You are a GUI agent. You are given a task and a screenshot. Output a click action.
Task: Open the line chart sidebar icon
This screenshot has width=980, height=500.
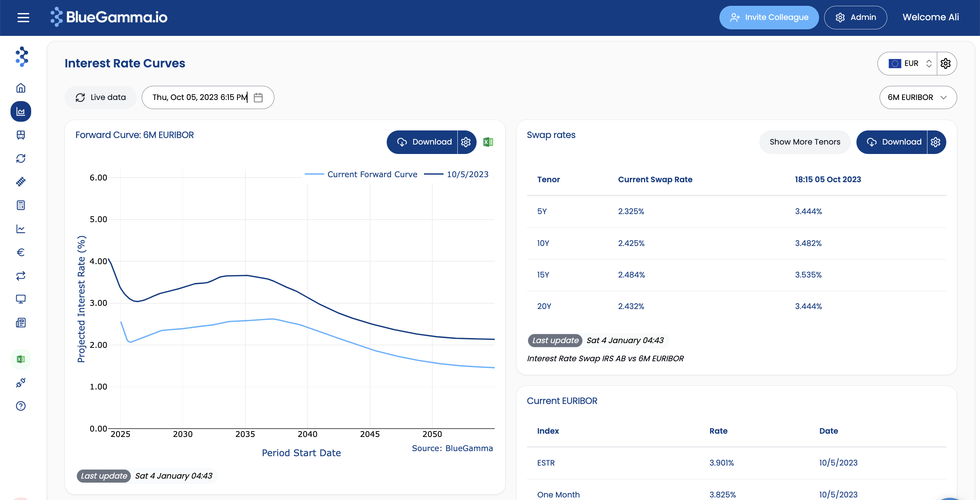21,229
